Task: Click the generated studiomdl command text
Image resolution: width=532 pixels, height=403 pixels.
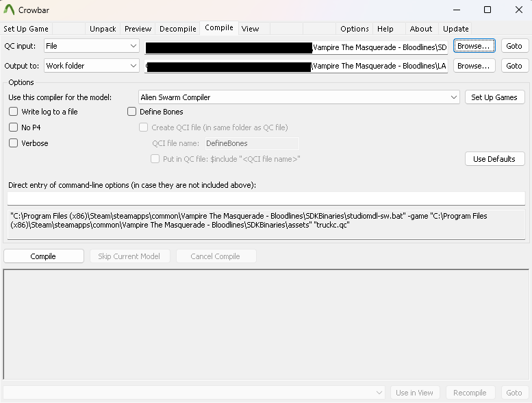Action: coord(266,225)
